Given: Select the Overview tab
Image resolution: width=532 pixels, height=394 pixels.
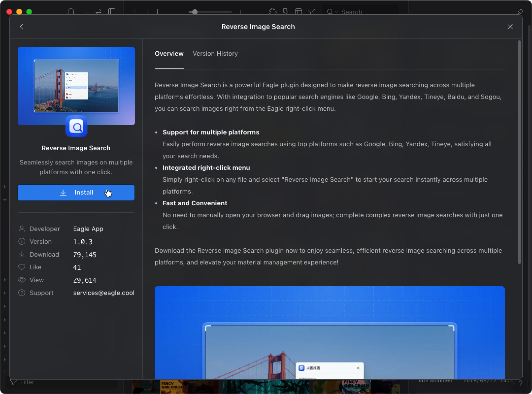Looking at the screenshot, I should 169,53.
